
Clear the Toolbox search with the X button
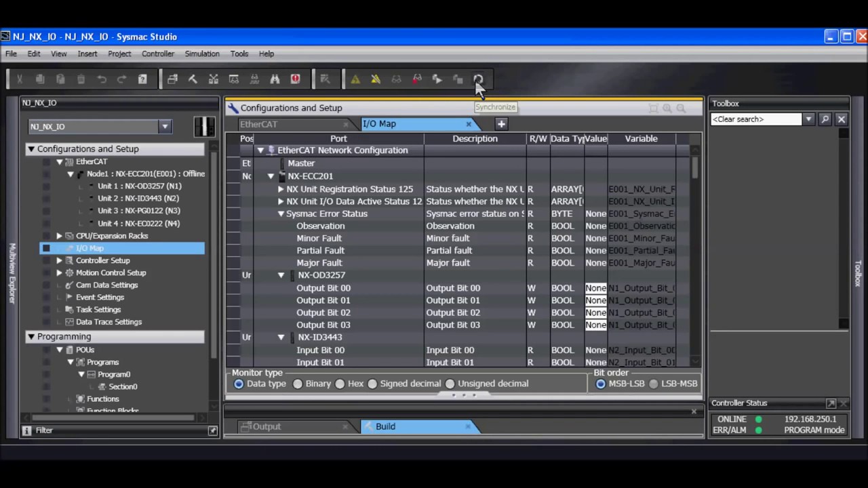[842, 119]
